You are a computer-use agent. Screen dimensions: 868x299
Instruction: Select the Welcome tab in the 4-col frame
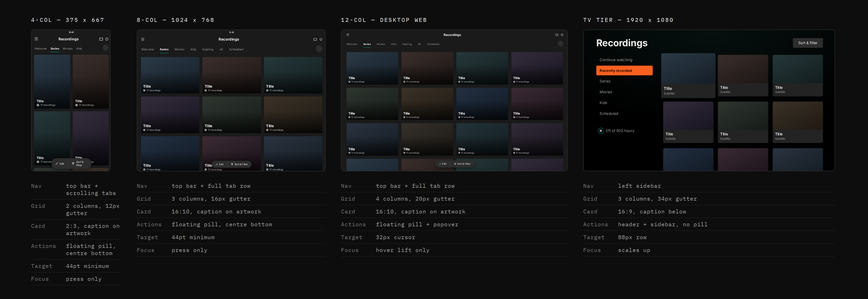[x=41, y=49]
